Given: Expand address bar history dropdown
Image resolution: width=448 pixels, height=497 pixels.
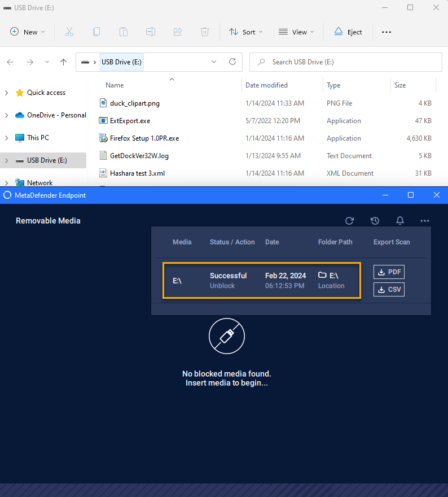Looking at the screenshot, I should [x=214, y=62].
